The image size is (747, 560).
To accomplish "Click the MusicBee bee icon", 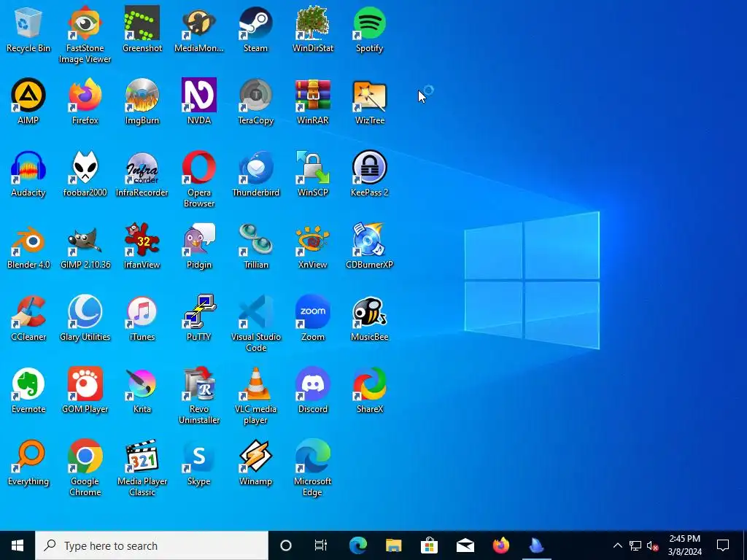I will (x=370, y=311).
